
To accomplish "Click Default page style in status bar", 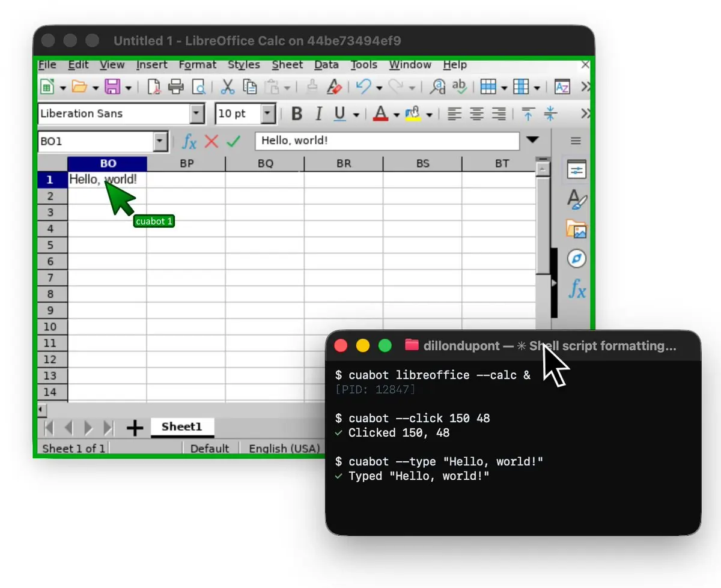I will coord(210,449).
